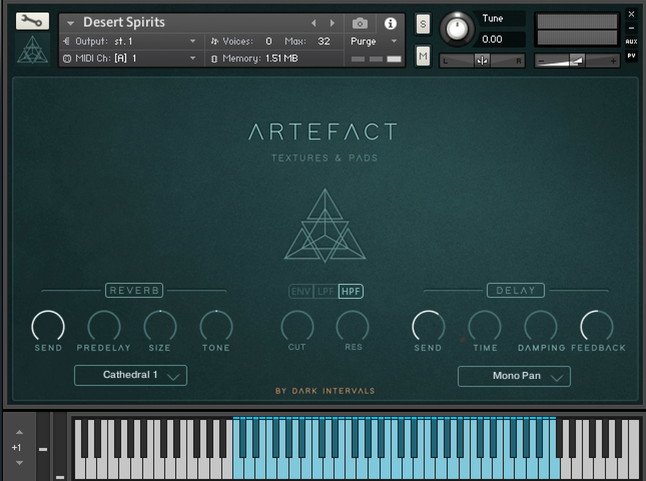
Task: Toggle the Mute (M) button
Action: click(423, 55)
